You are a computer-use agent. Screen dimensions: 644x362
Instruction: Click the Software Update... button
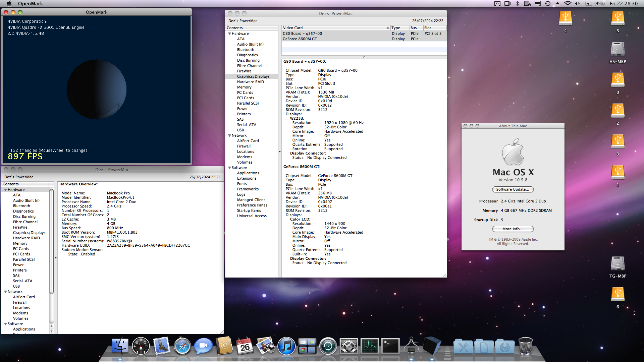coord(513,189)
